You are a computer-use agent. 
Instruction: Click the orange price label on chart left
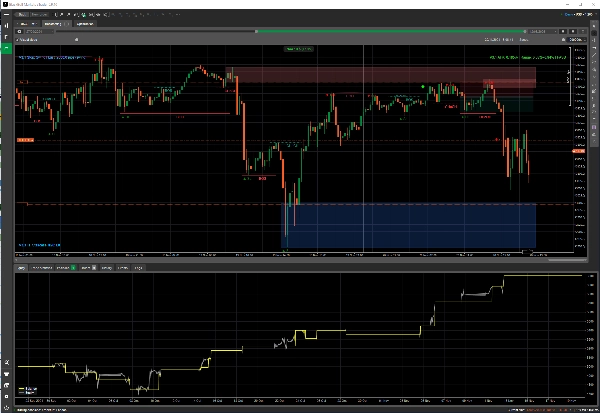tap(25, 140)
